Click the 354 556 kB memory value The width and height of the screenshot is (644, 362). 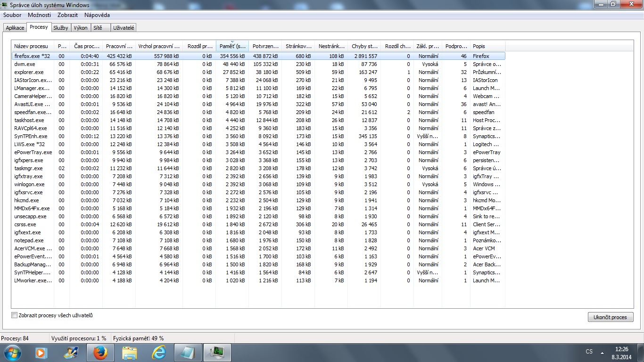(x=232, y=56)
